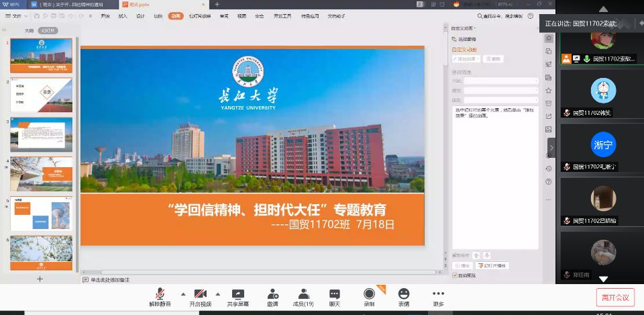This screenshot has height=315, width=644.
Task: Open 成员(19) participants list
Action: click(x=303, y=294)
